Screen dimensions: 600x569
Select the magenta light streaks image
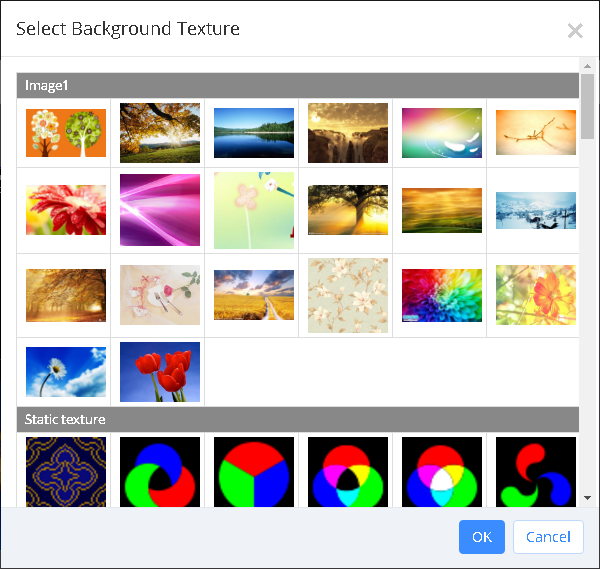[x=160, y=210]
